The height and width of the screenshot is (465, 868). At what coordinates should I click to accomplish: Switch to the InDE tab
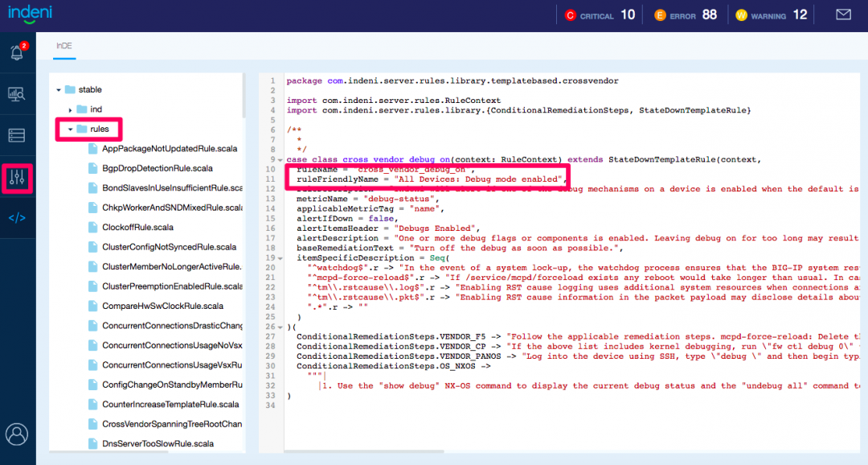pos(63,46)
